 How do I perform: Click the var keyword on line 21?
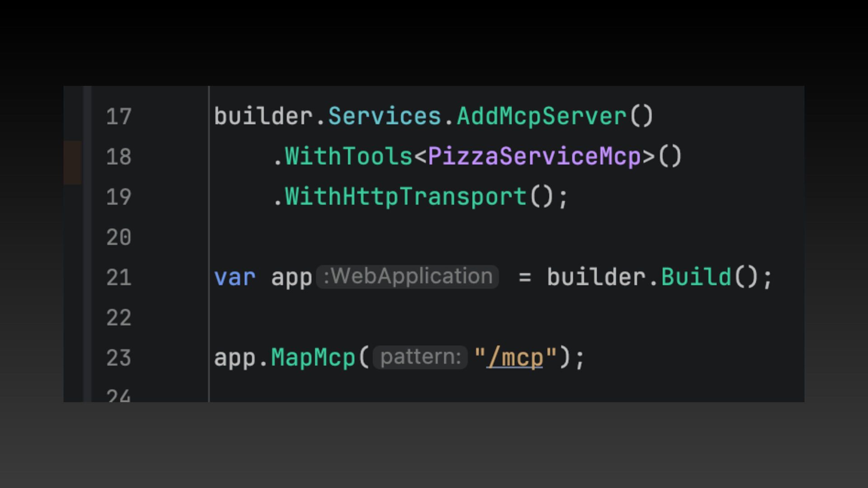[235, 277]
